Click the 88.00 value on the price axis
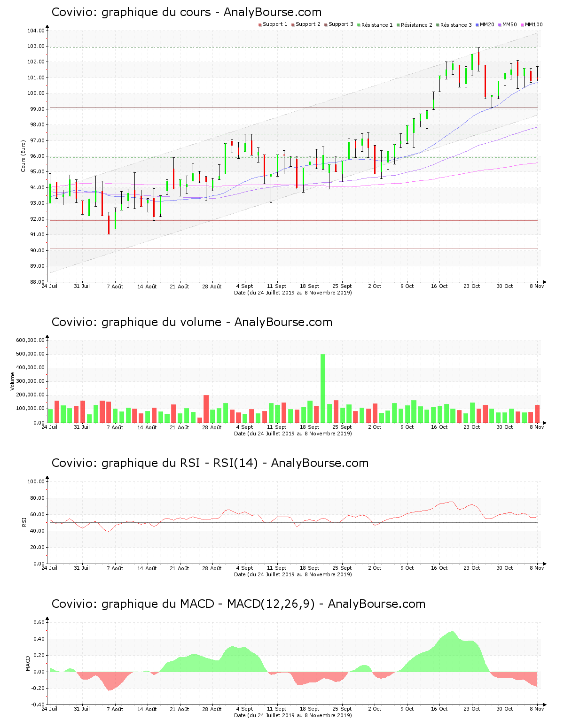 [x=38, y=282]
